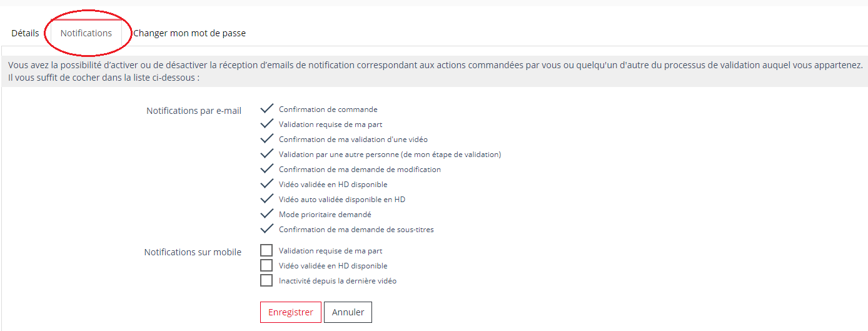Uncheck "Confirmation de ma demande de sous-titres"
Screen dimensions: 868x331
(267, 229)
